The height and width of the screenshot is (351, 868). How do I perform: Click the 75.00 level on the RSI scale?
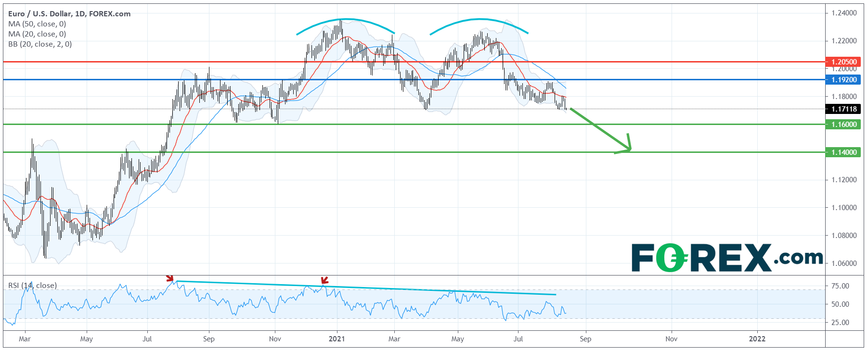[840, 286]
